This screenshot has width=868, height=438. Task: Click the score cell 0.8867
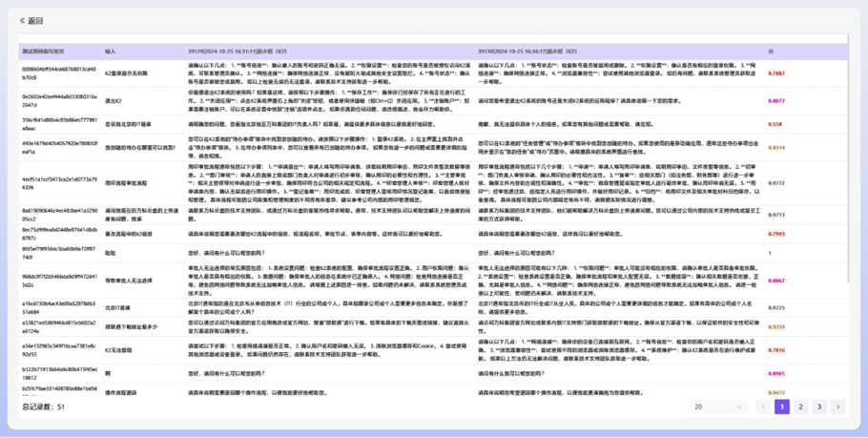776,281
